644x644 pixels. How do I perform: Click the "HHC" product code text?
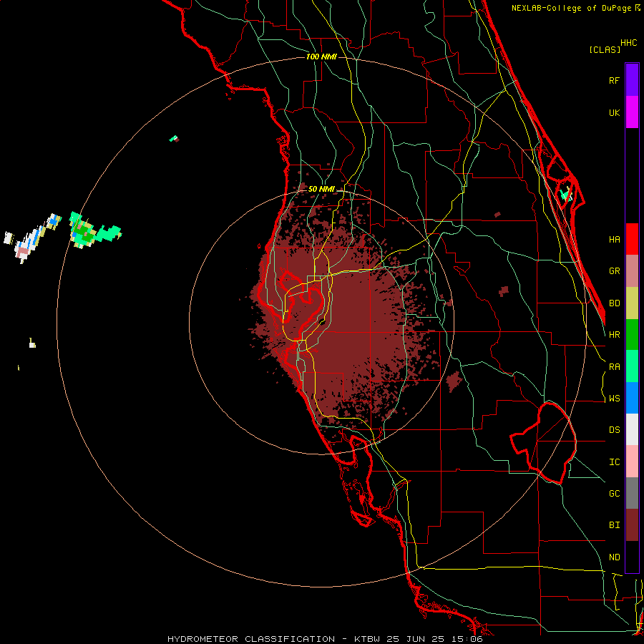(x=629, y=43)
